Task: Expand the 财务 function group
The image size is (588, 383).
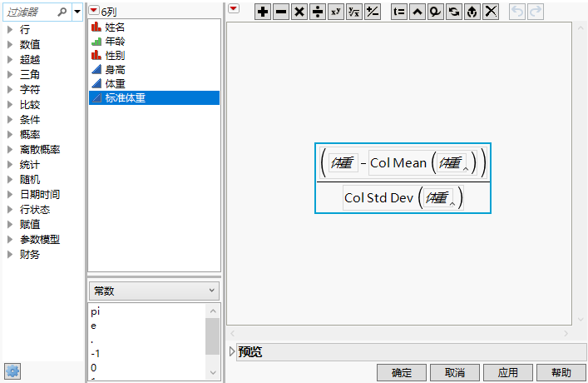Action: pyautogui.click(x=10, y=255)
